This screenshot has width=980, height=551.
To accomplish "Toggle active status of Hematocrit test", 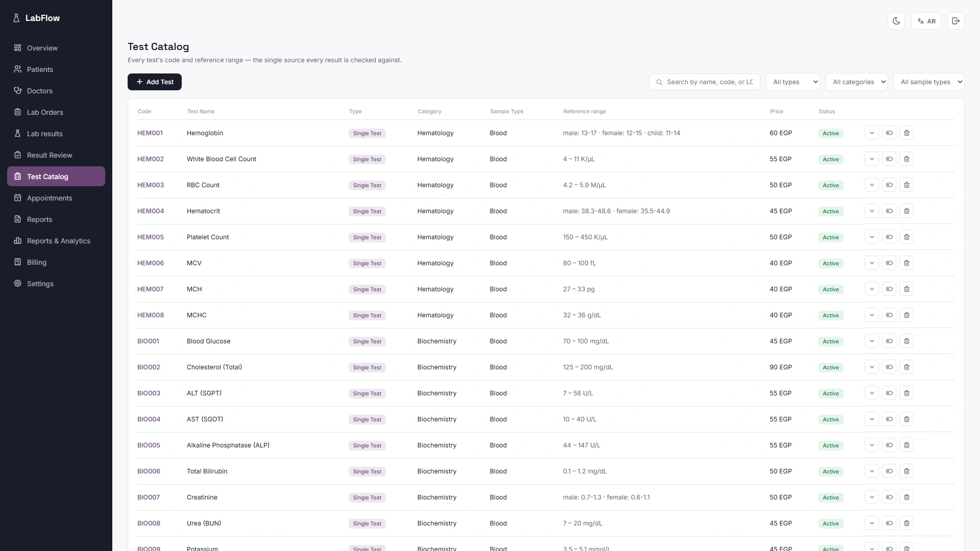I will (x=889, y=211).
